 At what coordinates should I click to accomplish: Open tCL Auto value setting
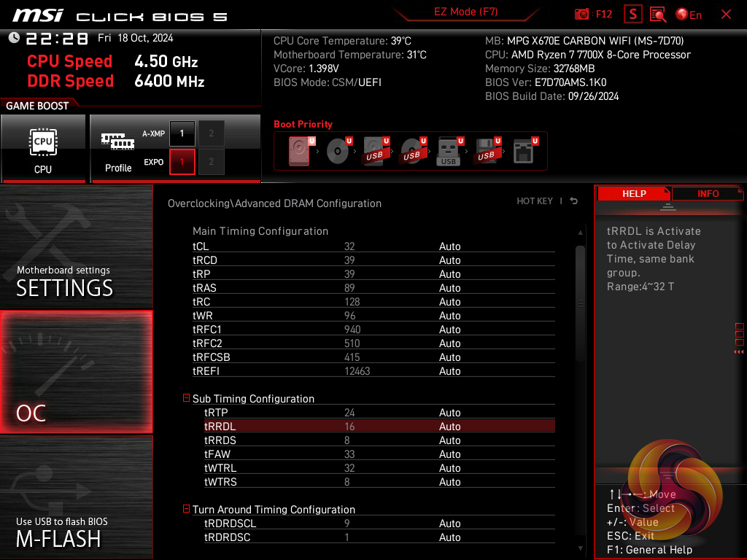click(x=449, y=246)
